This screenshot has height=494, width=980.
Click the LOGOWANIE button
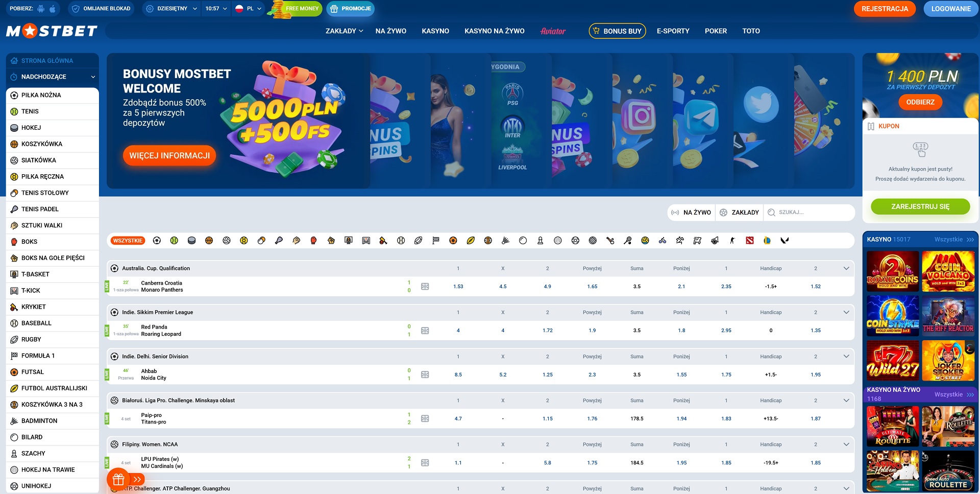(951, 9)
